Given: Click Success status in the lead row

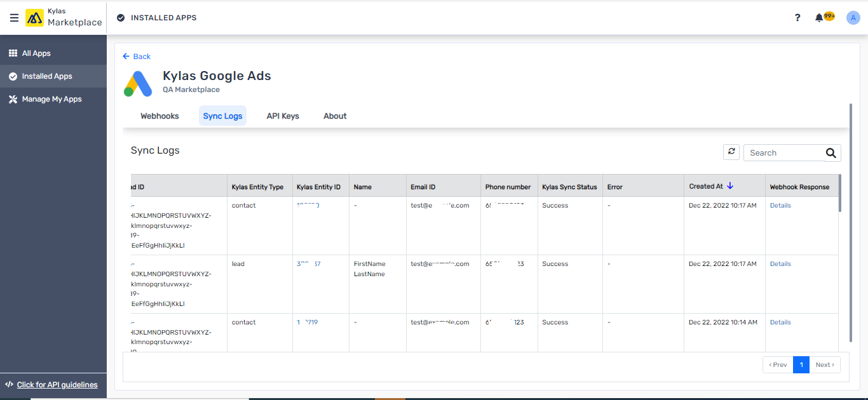Looking at the screenshot, I should click(x=555, y=264).
